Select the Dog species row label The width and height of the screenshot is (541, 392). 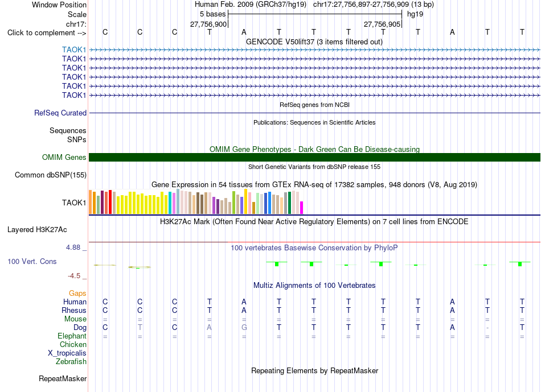click(80, 328)
